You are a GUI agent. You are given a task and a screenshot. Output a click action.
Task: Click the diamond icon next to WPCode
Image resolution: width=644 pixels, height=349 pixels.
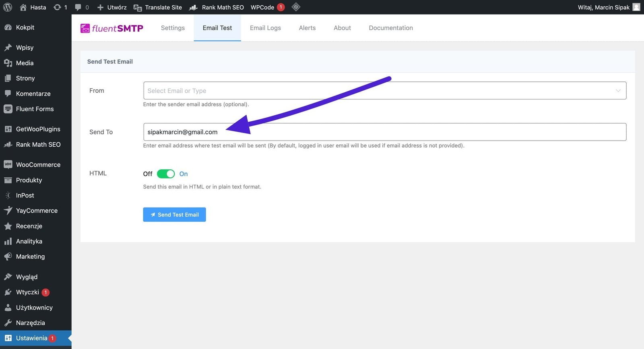296,7
